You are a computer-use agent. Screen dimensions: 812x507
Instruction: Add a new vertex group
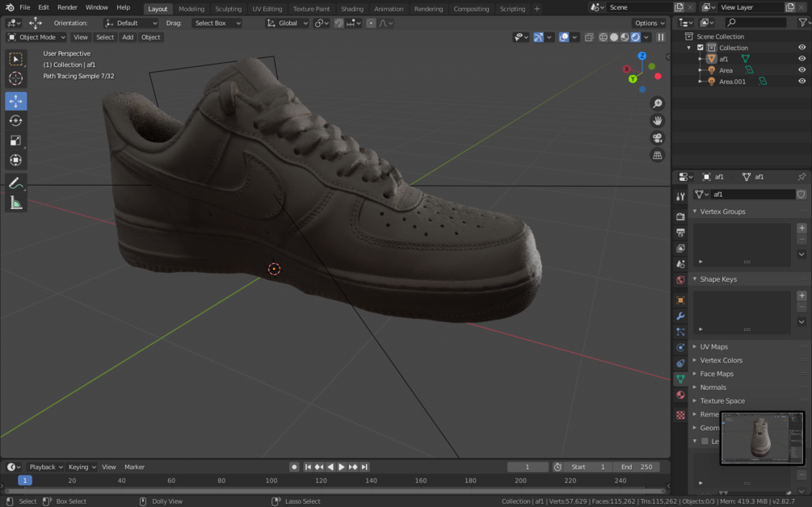[x=801, y=228]
